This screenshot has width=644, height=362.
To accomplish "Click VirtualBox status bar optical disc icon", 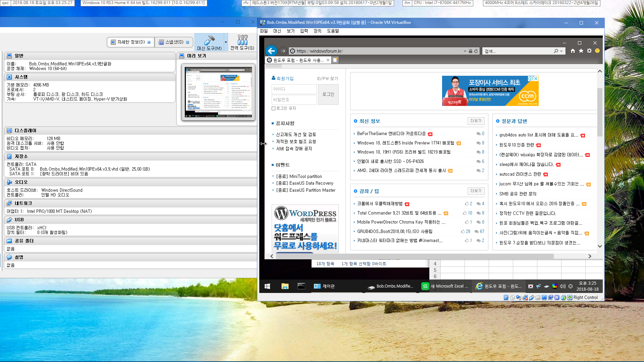I will click(x=512, y=297).
